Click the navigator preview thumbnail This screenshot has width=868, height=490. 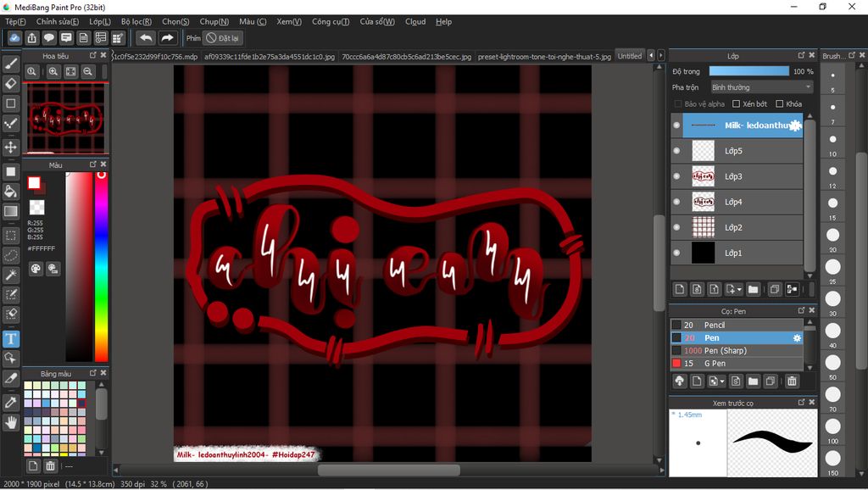pyautogui.click(x=66, y=118)
